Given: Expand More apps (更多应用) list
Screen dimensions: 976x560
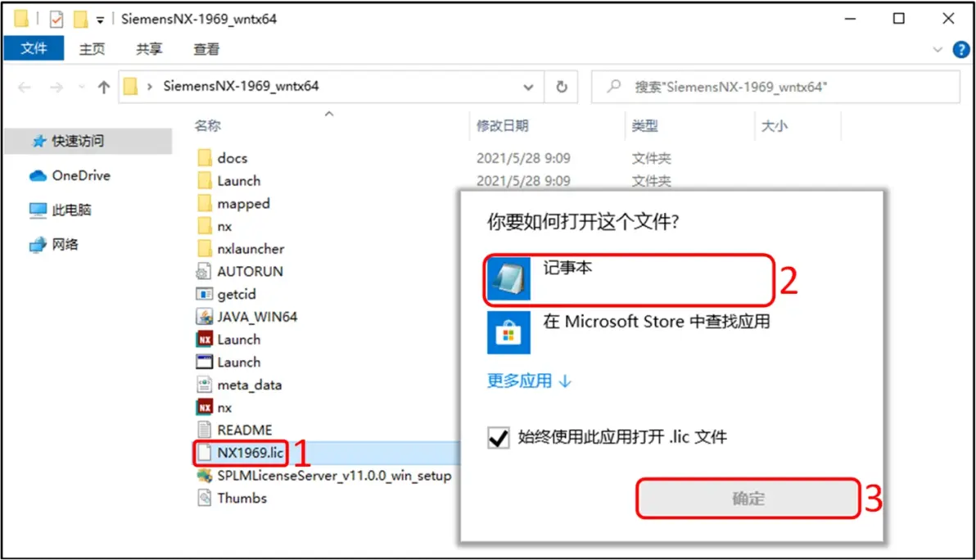Looking at the screenshot, I should (x=529, y=381).
